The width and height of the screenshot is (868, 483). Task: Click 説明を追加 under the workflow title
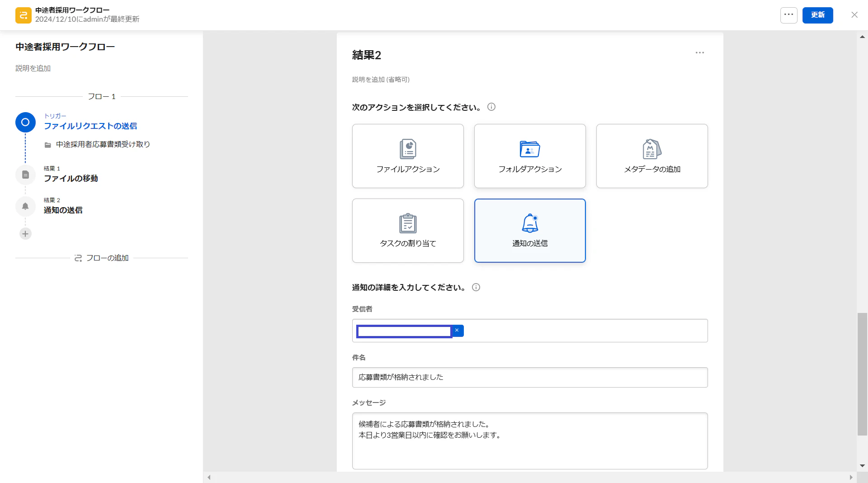coord(33,68)
